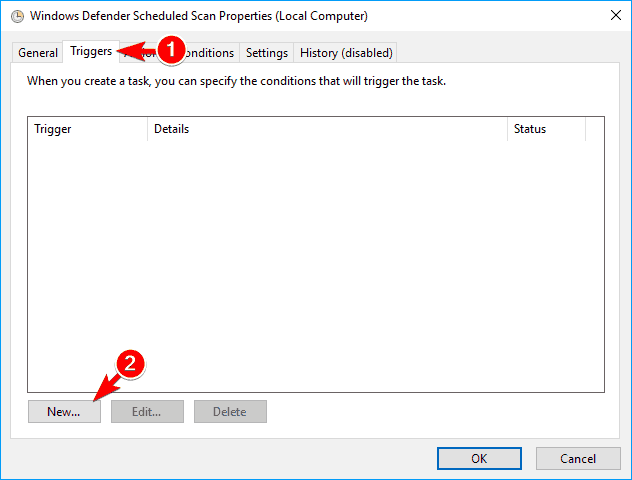Cancel the properties dialog
This screenshot has width=632, height=480.
click(578, 458)
